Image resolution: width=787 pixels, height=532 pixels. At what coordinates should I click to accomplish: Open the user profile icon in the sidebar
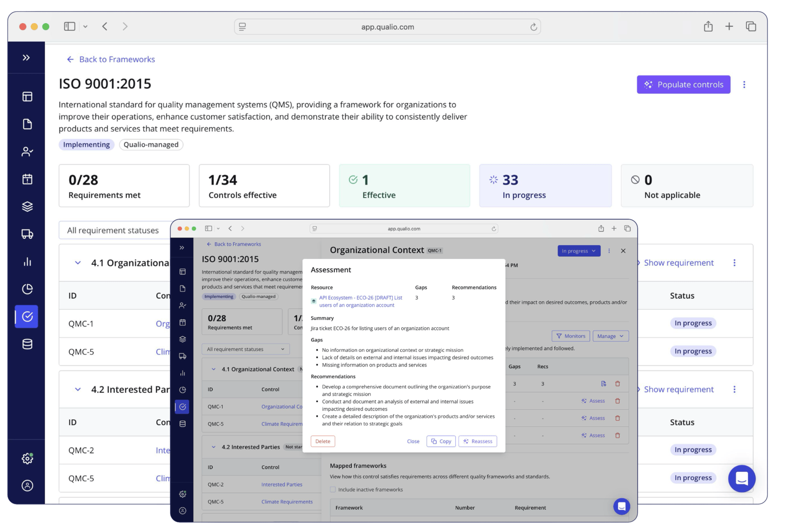point(27,486)
